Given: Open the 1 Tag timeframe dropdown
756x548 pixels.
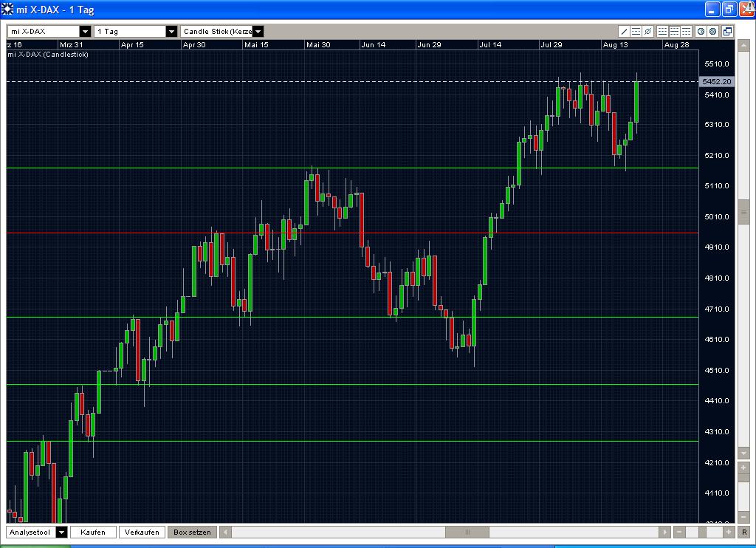Looking at the screenshot, I should click(172, 31).
